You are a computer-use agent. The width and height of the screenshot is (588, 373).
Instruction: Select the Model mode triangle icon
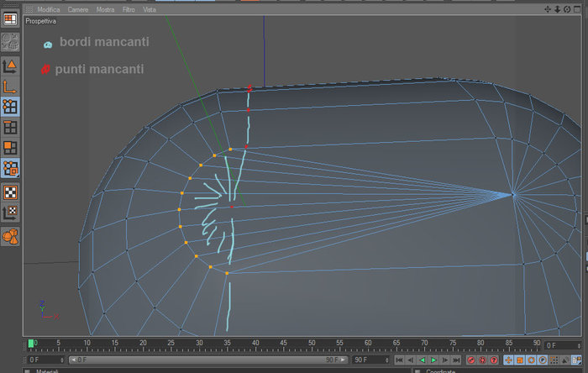[x=10, y=66]
